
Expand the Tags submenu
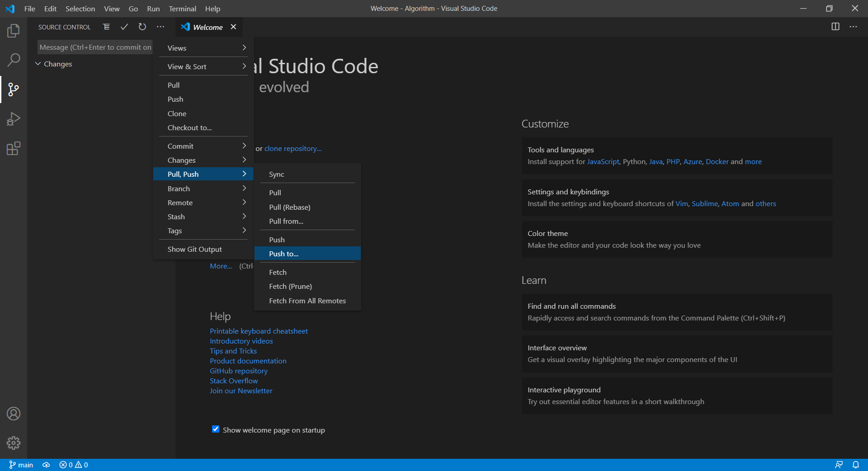tap(203, 231)
